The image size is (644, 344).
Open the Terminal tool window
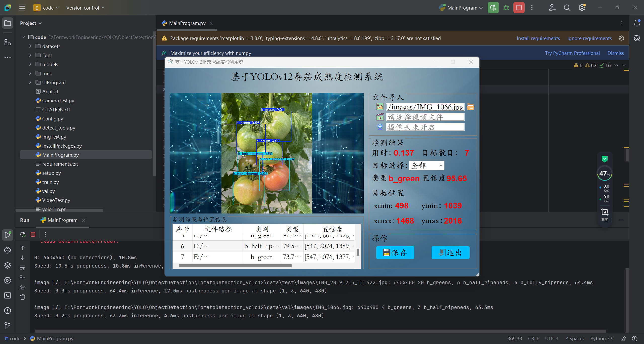pos(8,295)
